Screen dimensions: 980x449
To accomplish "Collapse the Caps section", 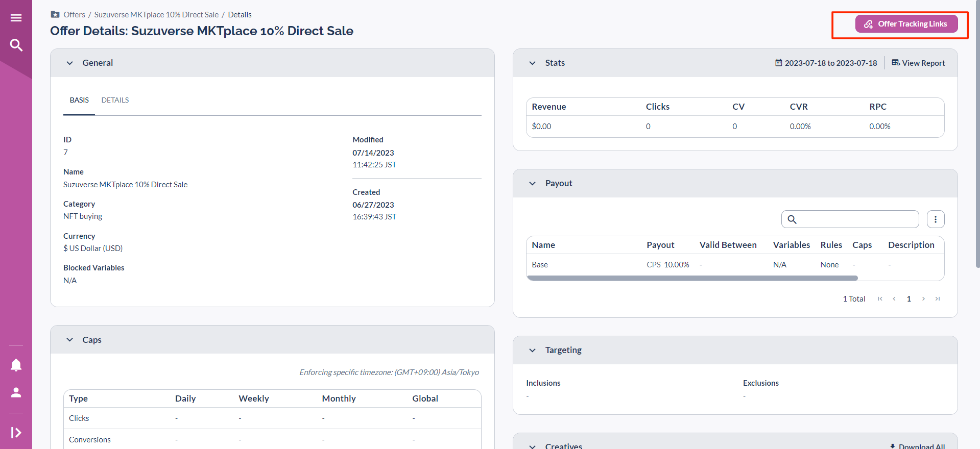I will click(70, 340).
